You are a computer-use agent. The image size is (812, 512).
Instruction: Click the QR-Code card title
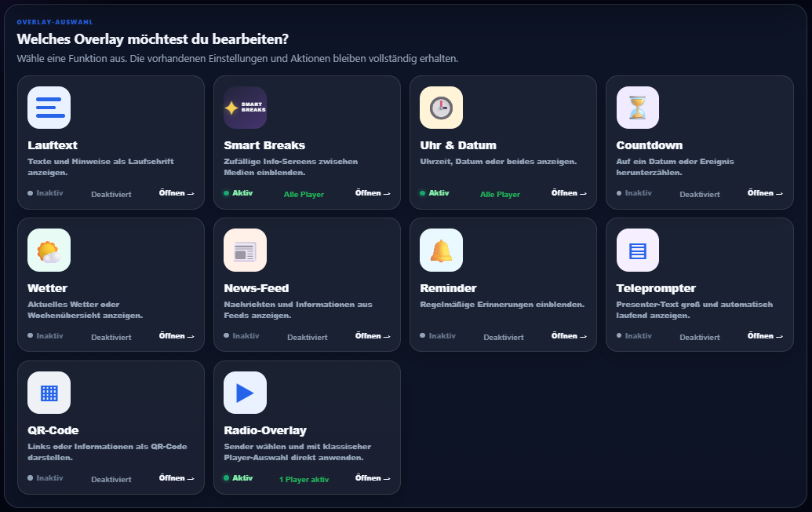click(x=53, y=430)
